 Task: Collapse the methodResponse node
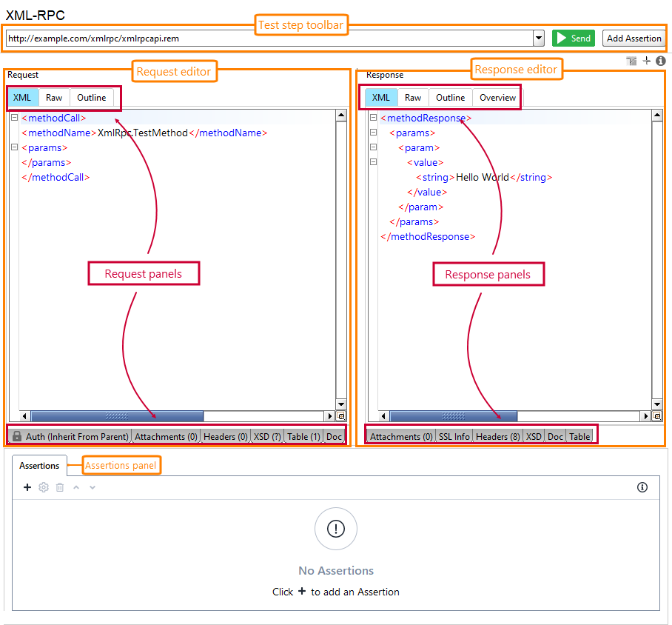point(373,117)
